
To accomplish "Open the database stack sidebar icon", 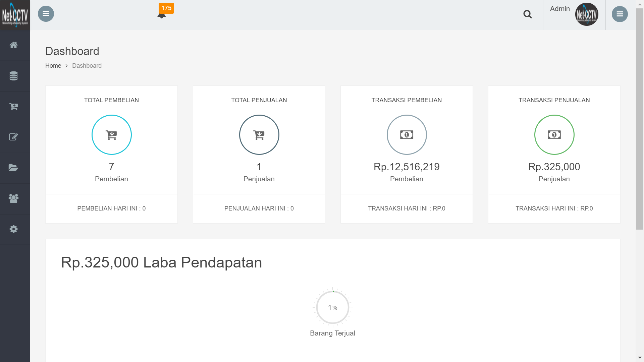I will coord(13,76).
